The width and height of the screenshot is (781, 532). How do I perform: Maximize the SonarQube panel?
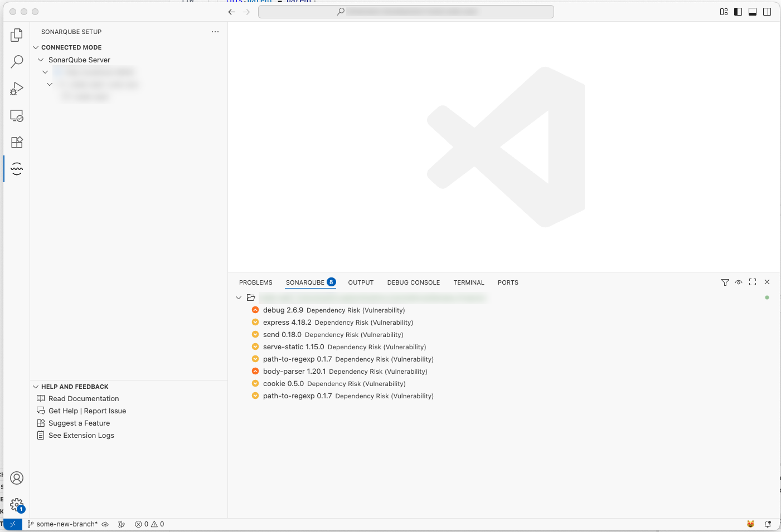pyautogui.click(x=753, y=282)
